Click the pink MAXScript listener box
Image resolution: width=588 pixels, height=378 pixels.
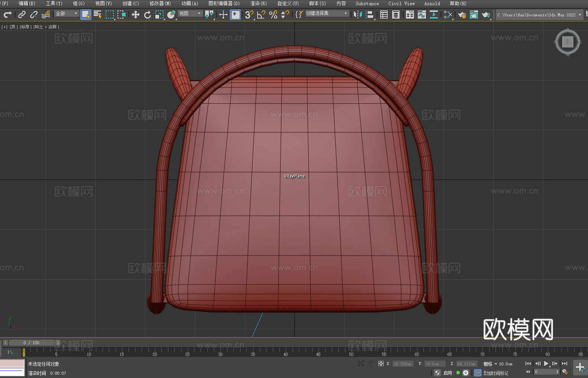click(12, 363)
